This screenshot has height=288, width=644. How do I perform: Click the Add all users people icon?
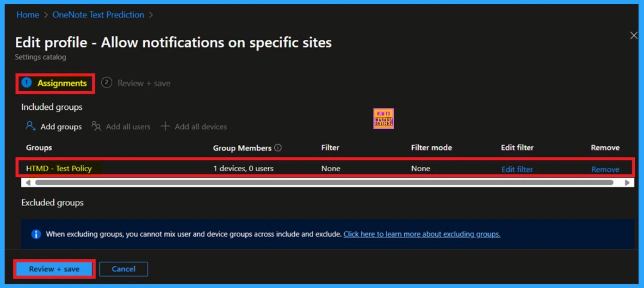[96, 126]
